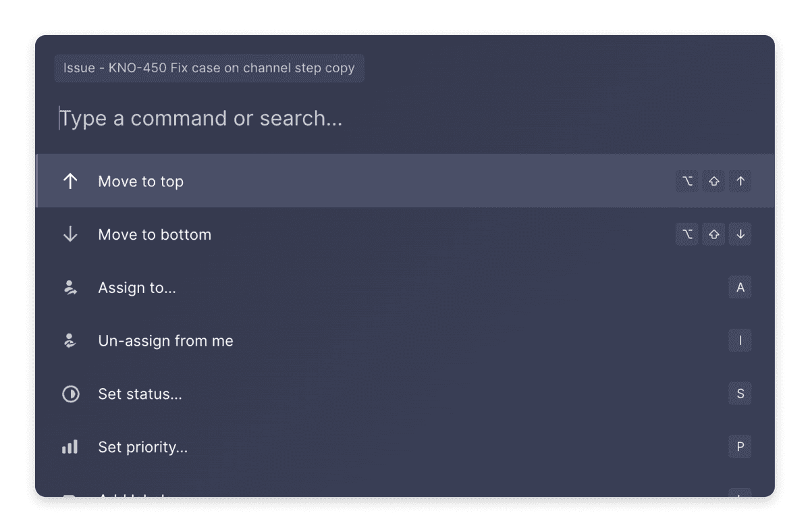Click the Shift key badge beside Move to bottom

pos(713,234)
